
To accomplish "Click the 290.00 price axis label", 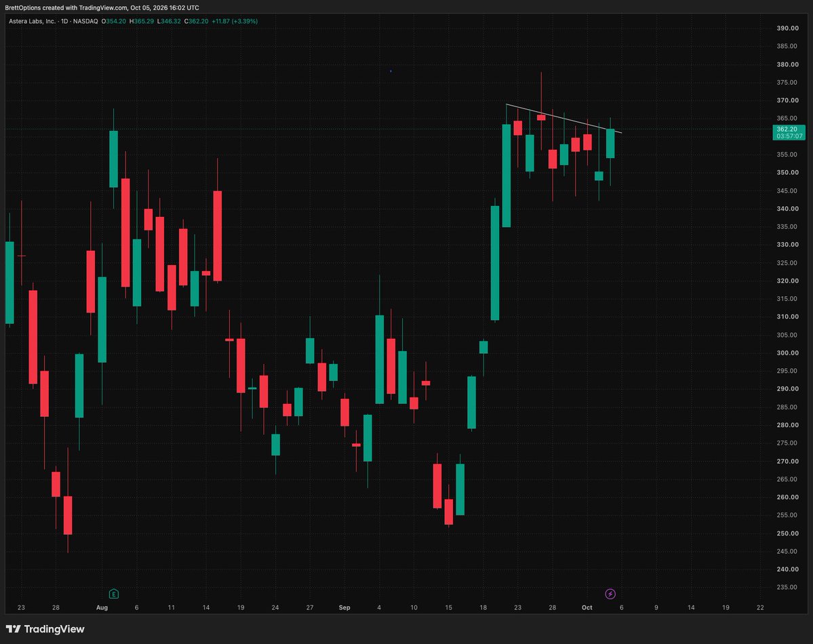I will click(787, 389).
